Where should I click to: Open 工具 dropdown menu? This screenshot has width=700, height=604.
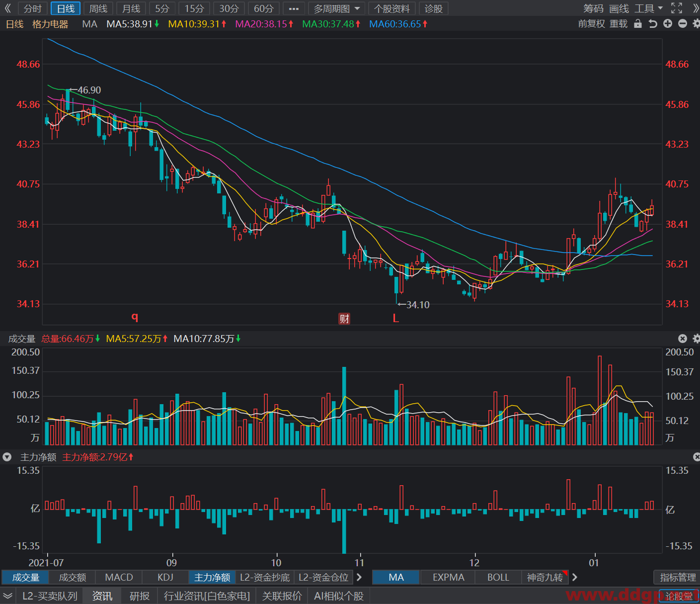click(649, 8)
